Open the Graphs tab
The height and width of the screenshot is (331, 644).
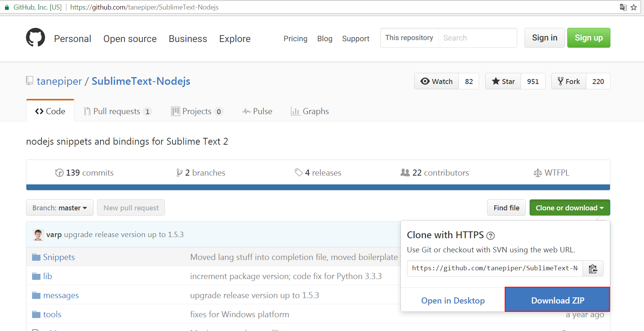click(x=310, y=111)
